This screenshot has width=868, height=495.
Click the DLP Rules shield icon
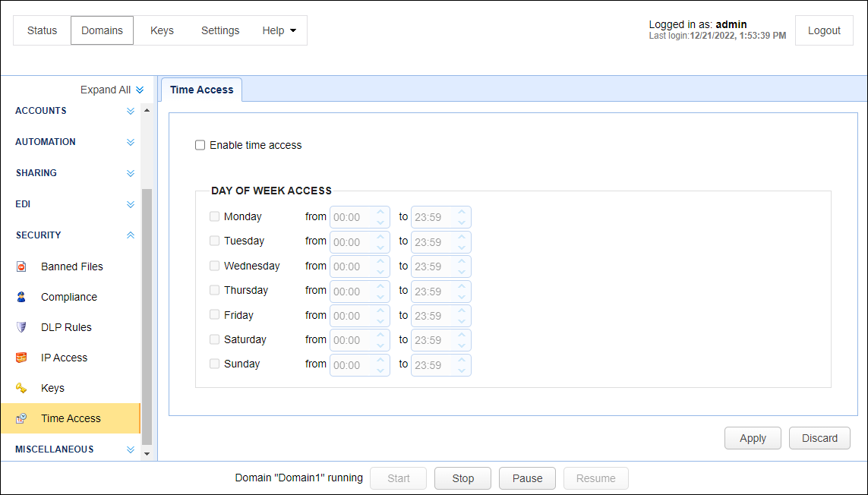(21, 327)
